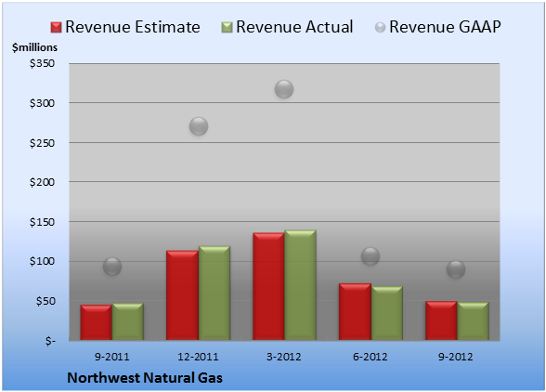The width and height of the screenshot is (546, 392).
Task: Select the green actual bar for 9-2011
Action: pyautogui.click(x=128, y=321)
